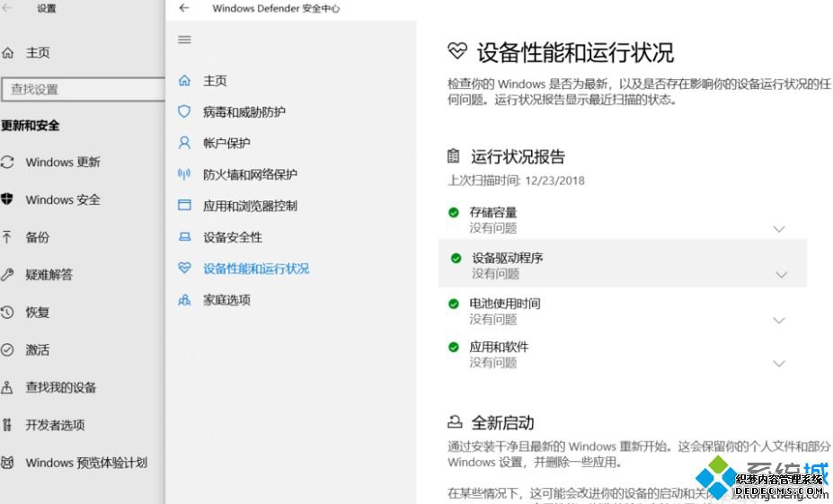This screenshot has width=833, height=504.
Task: Open 家庭选项 section
Action: click(226, 300)
